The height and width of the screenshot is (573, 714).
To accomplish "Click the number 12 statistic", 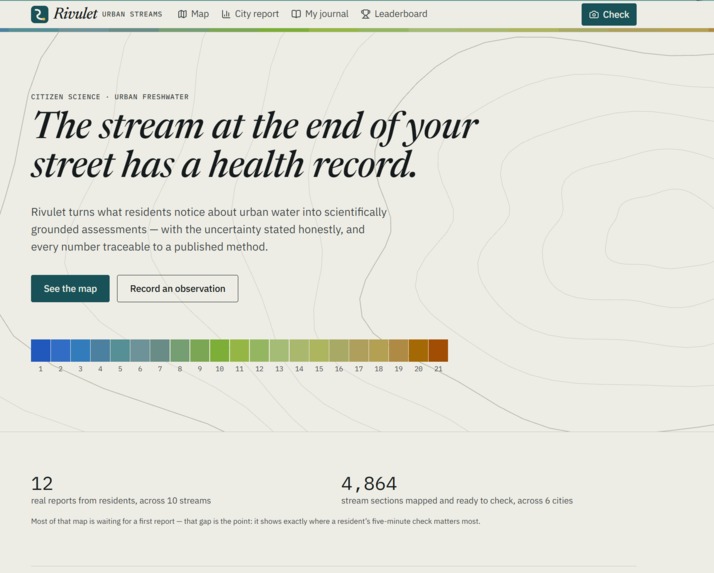I will pos(42,484).
